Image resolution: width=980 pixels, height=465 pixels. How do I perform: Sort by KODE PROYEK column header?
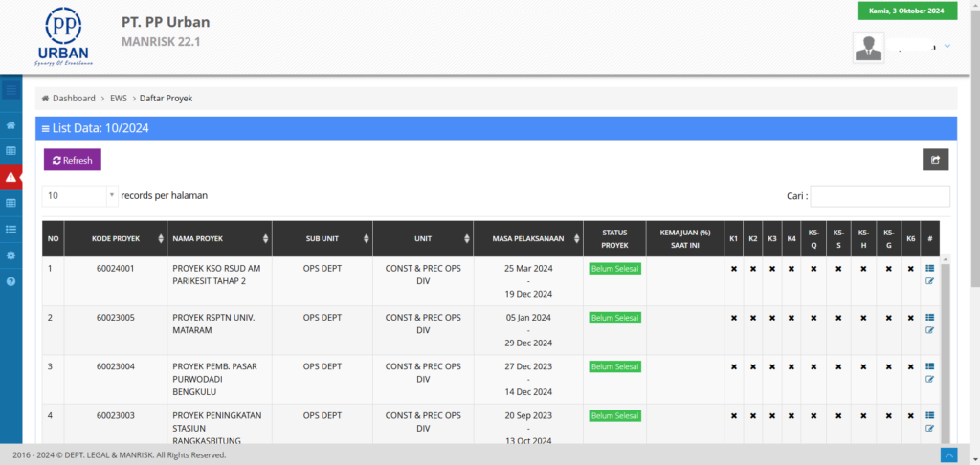point(114,238)
